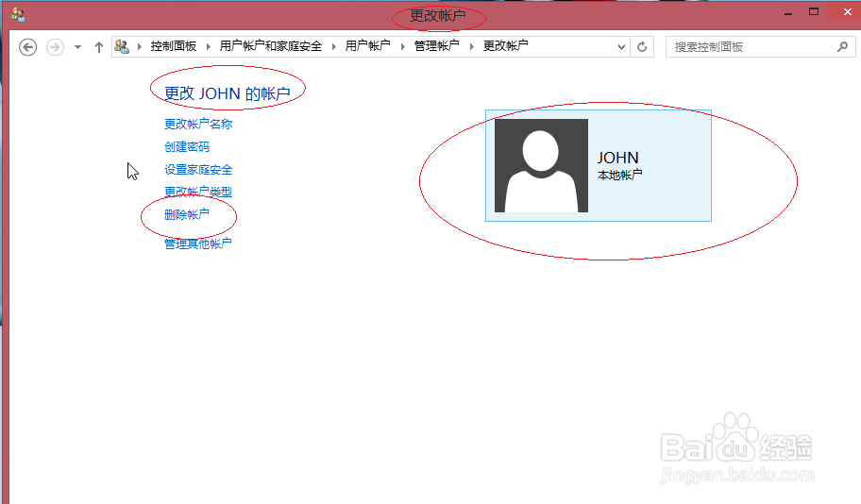Click the user accounts icon in address bar
The height and width of the screenshot is (504, 861).
[122, 46]
